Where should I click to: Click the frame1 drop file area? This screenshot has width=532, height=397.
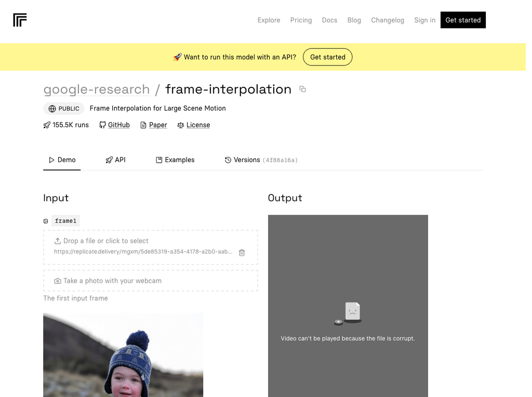151,247
